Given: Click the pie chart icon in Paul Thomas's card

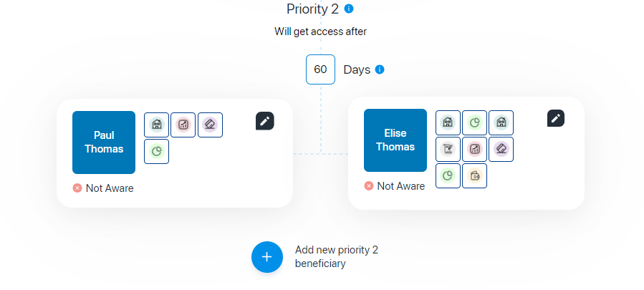Looking at the screenshot, I should coord(156,152).
